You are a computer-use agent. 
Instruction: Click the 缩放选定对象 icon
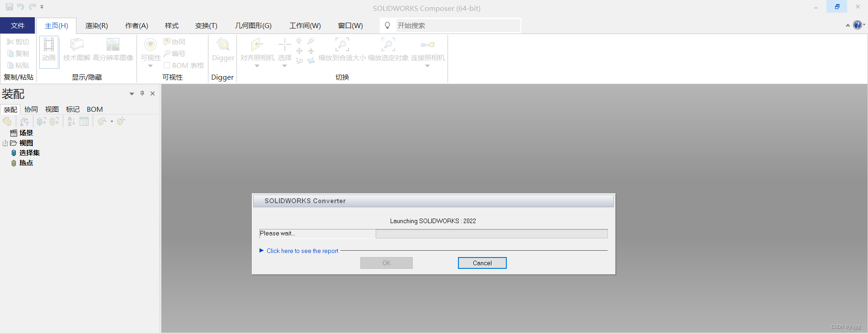pos(388,44)
